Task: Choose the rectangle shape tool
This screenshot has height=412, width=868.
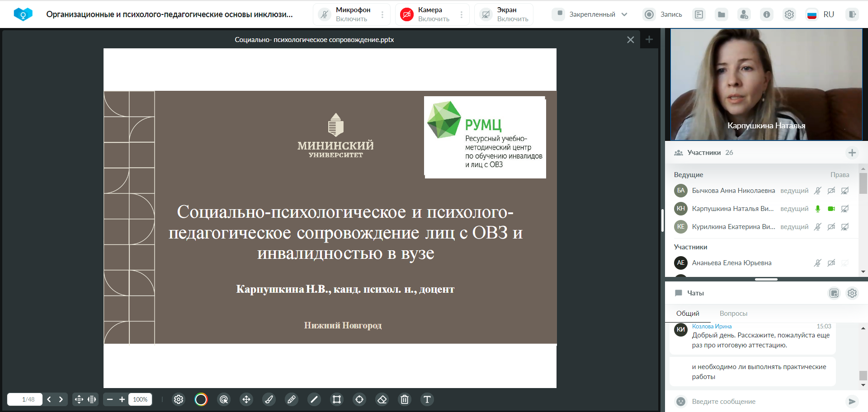Action: click(x=337, y=399)
